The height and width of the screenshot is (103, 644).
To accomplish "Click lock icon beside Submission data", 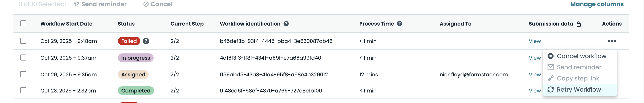I will pos(578,24).
